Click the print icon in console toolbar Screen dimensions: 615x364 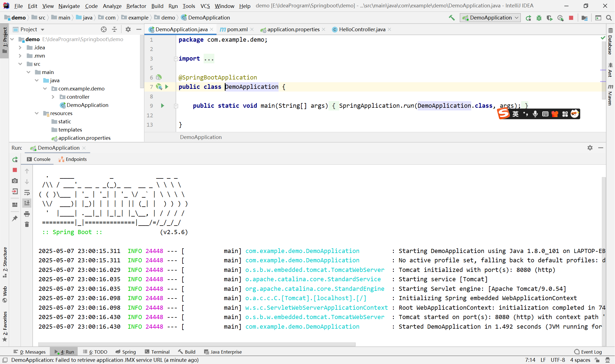[27, 214]
